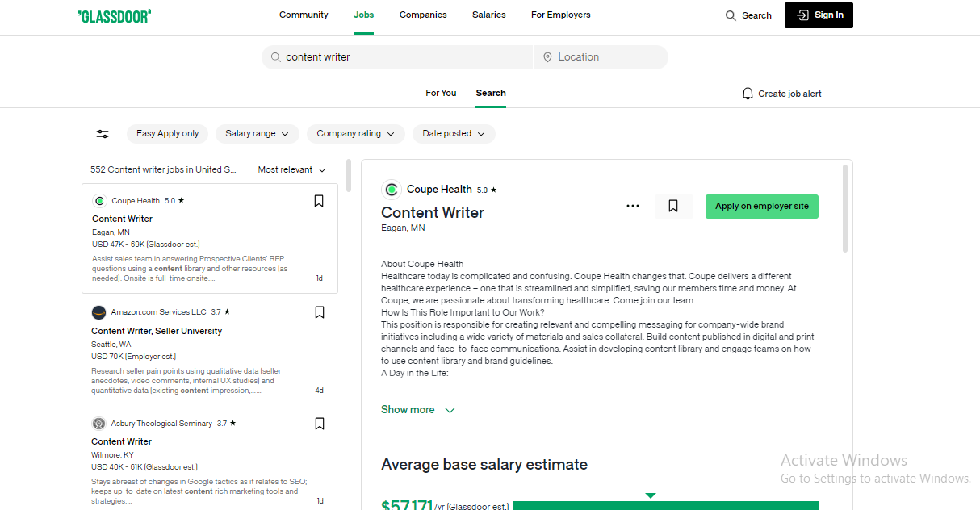Viewport: 980px width, 510px height.
Task: Click 'Wilmore, KY' location text
Action: [112, 455]
